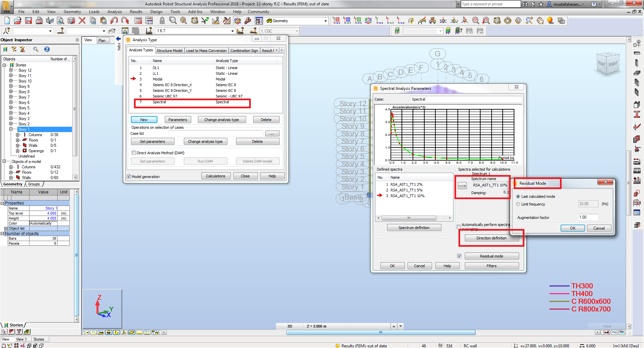The image size is (644, 348).
Task: Switch to Load to Mass Conversion tab
Action: coord(206,51)
